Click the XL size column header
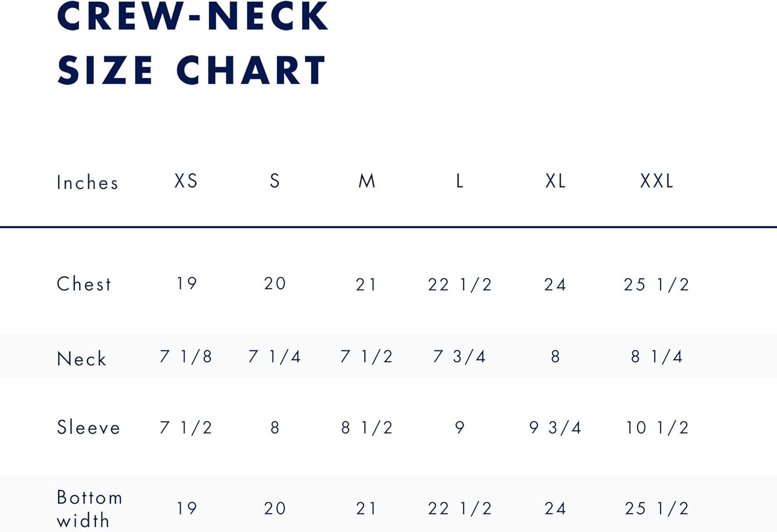Image resolution: width=777 pixels, height=532 pixels. (555, 181)
